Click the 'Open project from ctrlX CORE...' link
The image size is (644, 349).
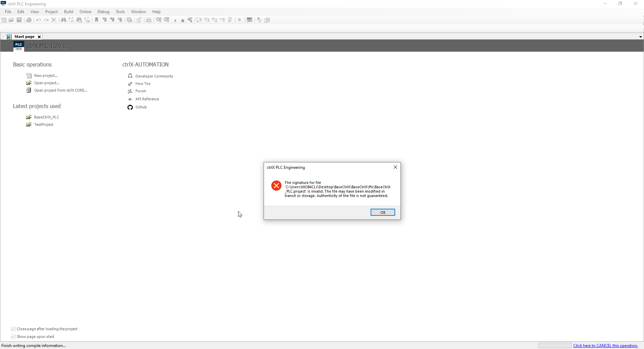[60, 90]
